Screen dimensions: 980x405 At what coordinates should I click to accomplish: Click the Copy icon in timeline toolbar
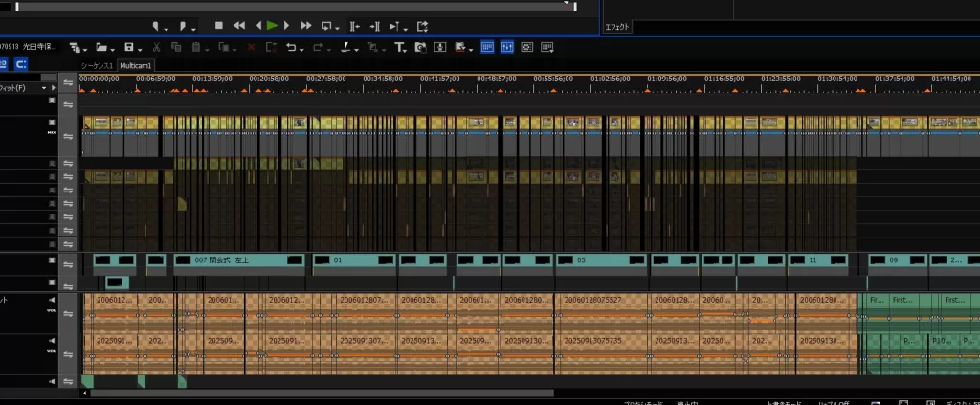[177, 47]
